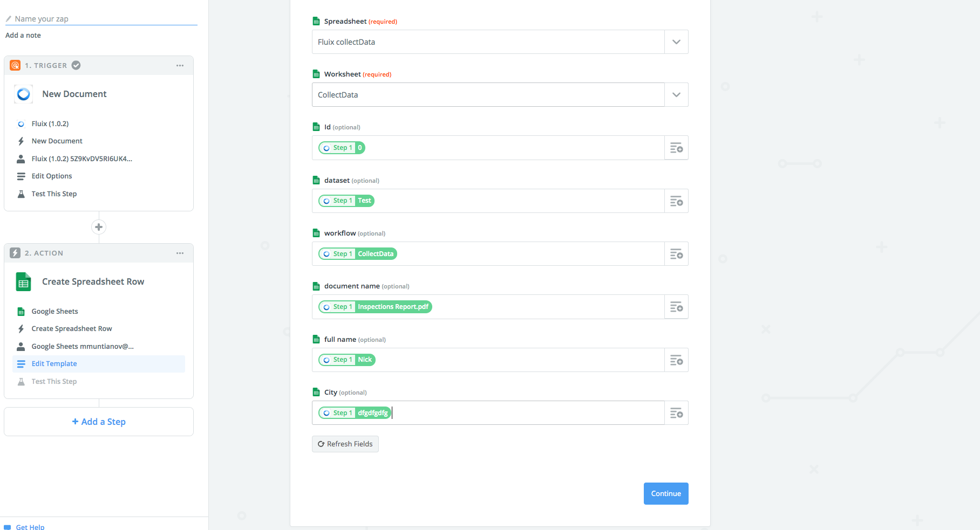Click Add a note link
This screenshot has width=980, height=530.
click(x=23, y=36)
